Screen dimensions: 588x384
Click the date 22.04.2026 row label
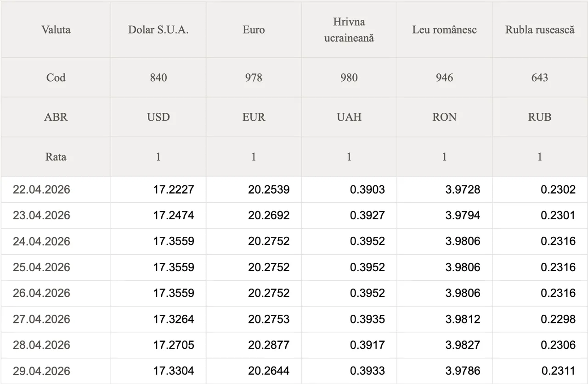[x=41, y=189]
